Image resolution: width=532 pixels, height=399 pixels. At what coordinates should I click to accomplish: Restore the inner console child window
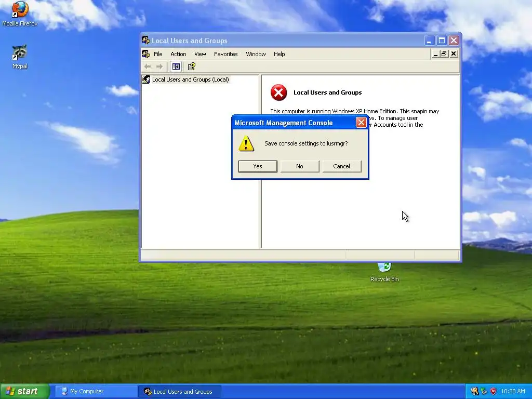[444, 54]
